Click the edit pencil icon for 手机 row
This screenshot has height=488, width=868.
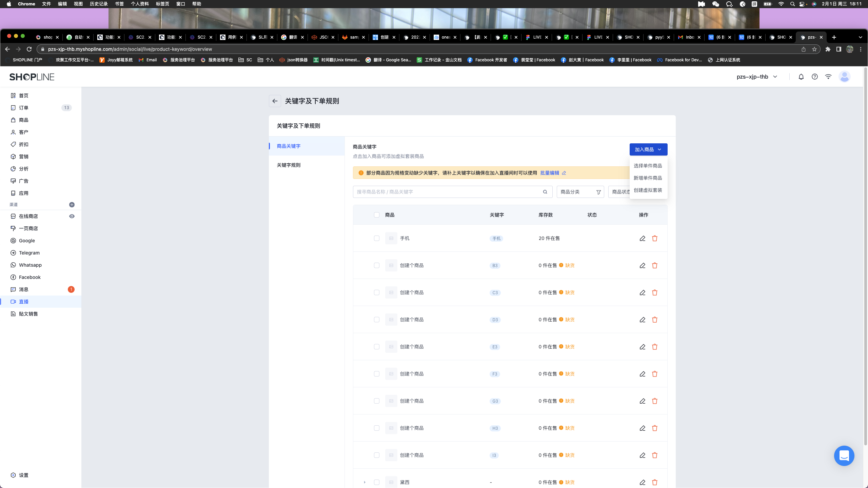tap(642, 238)
